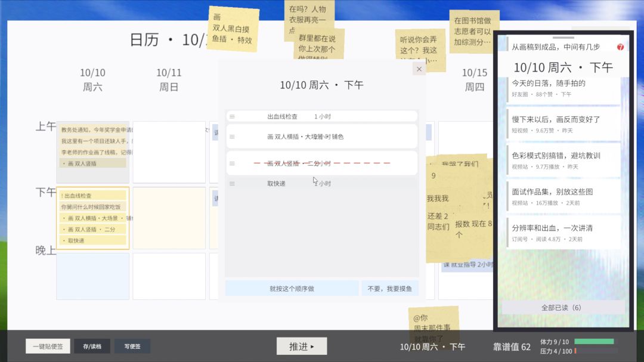This screenshot has height=362, width=644.
Task: Choose 不要，我要摸鱼
Action: [389, 289]
